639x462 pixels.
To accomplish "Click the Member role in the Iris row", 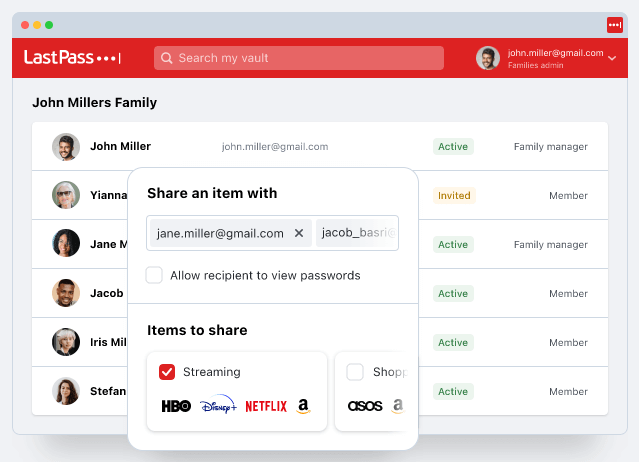I will click(x=568, y=343).
